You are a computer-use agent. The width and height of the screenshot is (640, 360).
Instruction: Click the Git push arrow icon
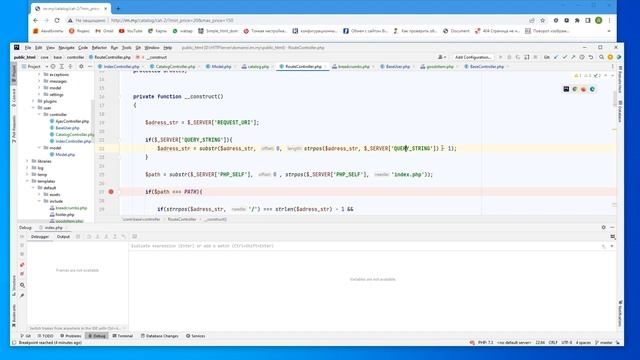(x=573, y=57)
